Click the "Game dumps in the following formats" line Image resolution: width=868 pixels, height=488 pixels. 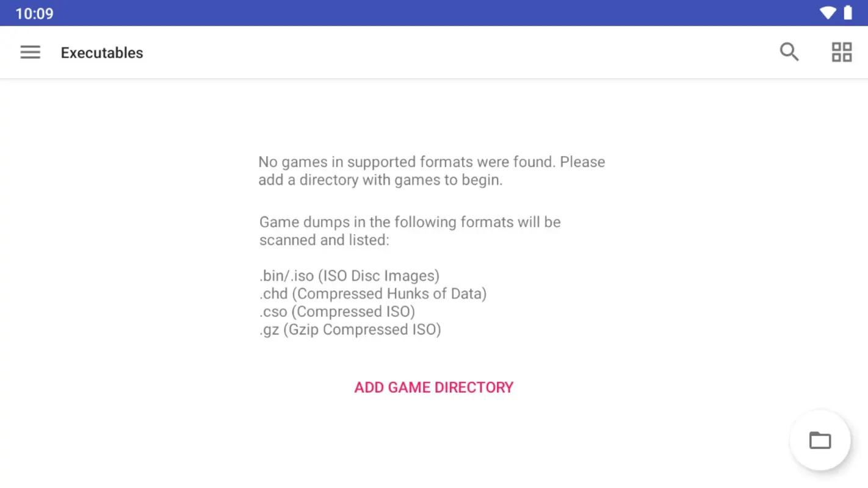tap(410, 221)
